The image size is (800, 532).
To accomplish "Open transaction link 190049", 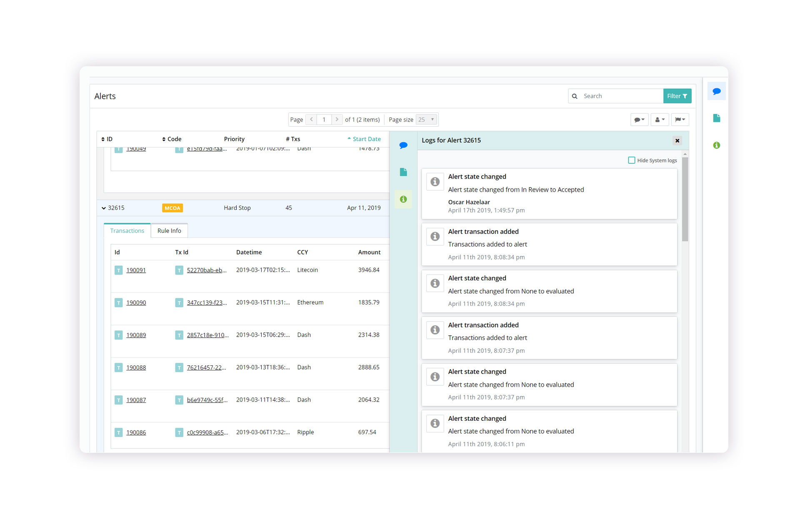I will (x=136, y=149).
